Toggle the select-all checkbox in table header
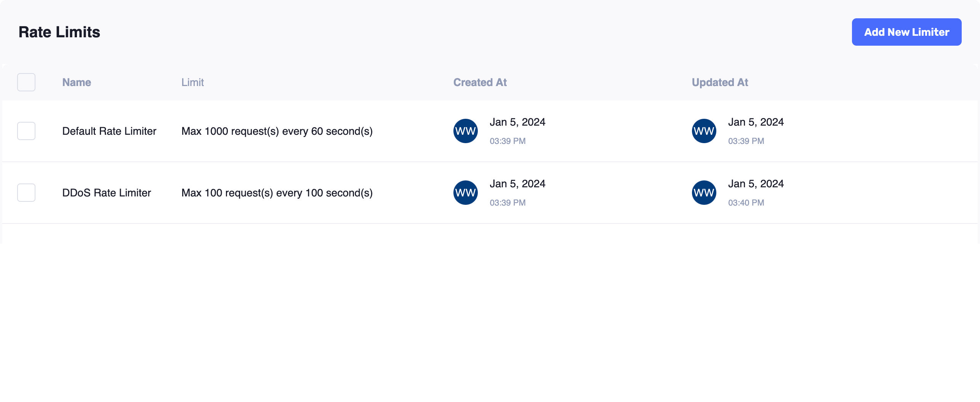980x402 pixels. (x=26, y=82)
